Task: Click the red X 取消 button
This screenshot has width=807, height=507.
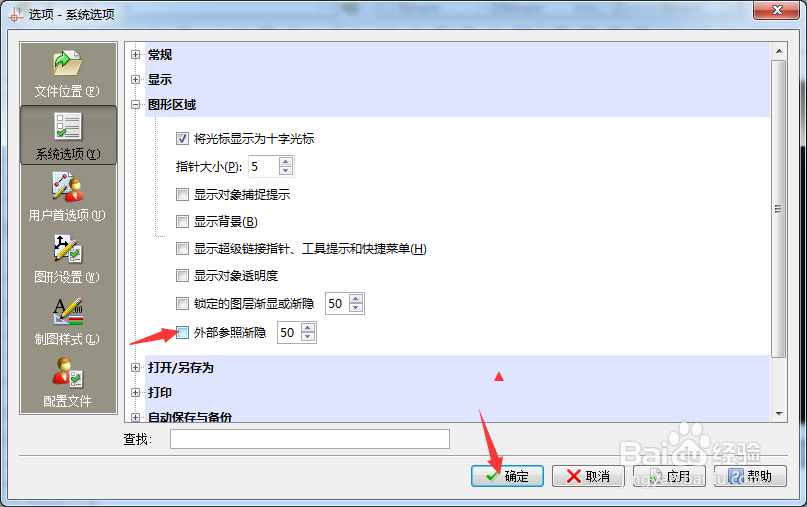Action: tap(588, 476)
